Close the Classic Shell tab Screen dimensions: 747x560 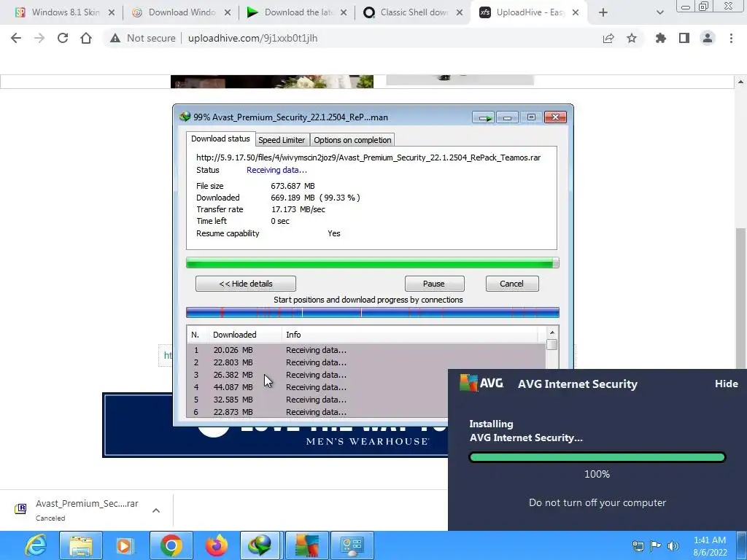point(460,12)
